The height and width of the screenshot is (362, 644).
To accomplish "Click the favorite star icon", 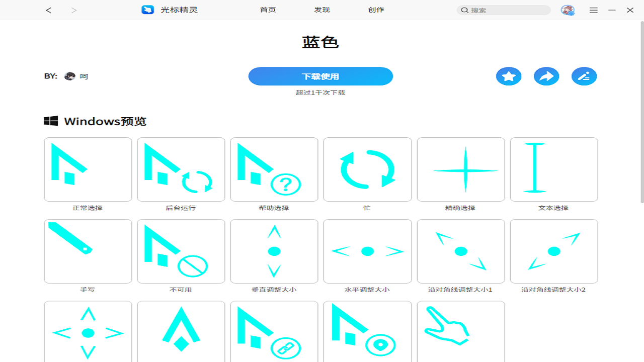I will coord(508,76).
